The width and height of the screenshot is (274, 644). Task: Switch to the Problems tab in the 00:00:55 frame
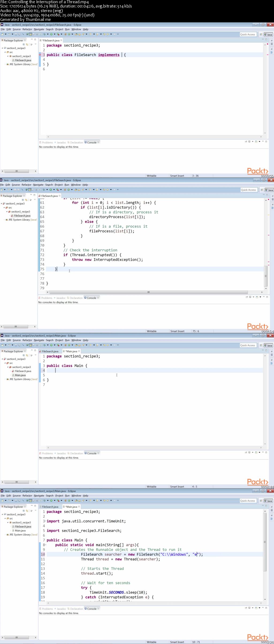[46, 143]
